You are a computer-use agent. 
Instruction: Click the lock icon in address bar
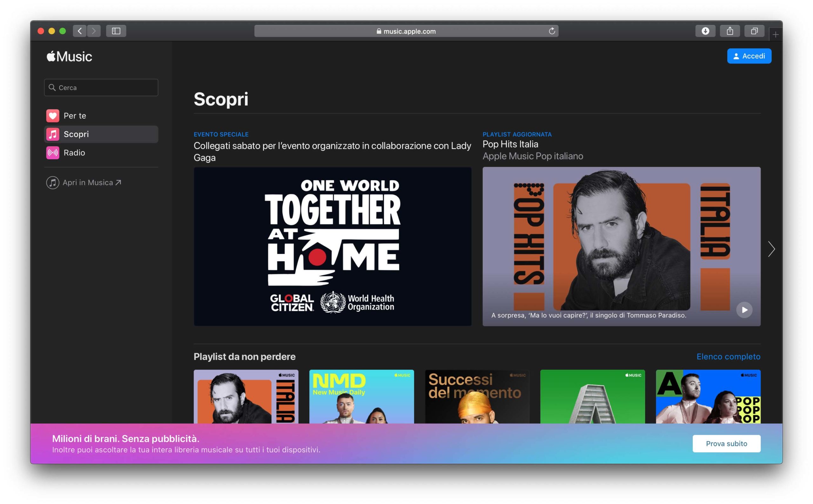[x=379, y=31]
